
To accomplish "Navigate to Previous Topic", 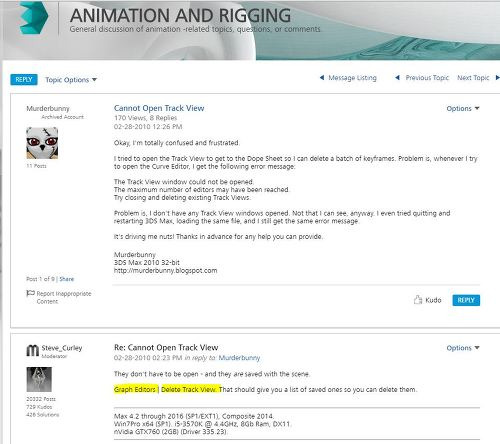I will tap(427, 78).
